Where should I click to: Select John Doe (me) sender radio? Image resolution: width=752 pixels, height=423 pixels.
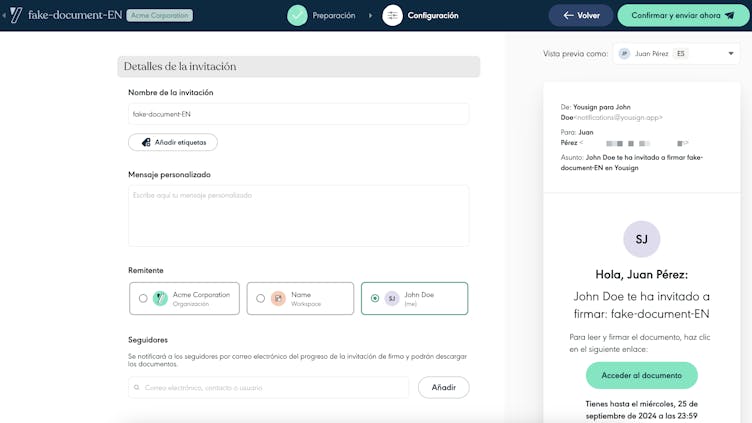pyautogui.click(x=375, y=298)
